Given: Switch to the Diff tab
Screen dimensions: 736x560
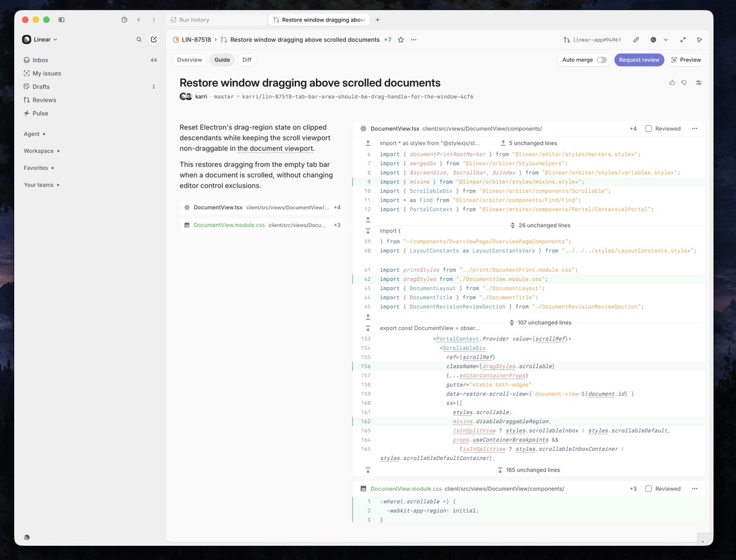Looking at the screenshot, I should tap(247, 60).
